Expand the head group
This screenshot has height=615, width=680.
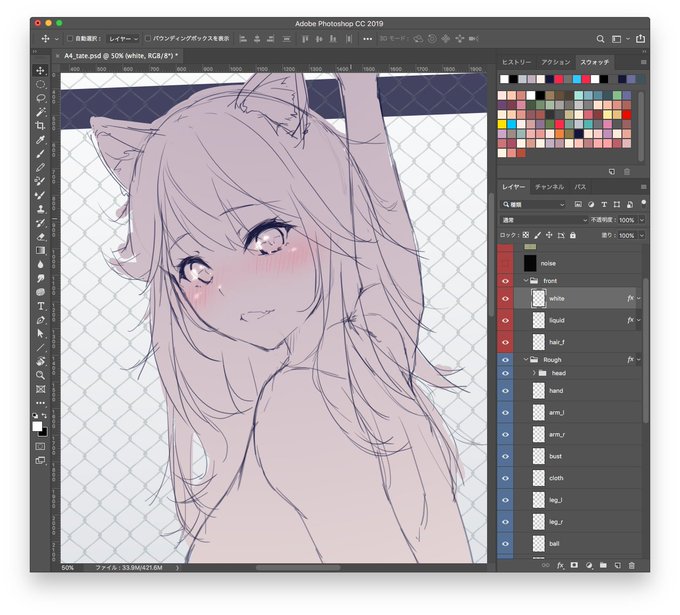pyautogui.click(x=534, y=373)
